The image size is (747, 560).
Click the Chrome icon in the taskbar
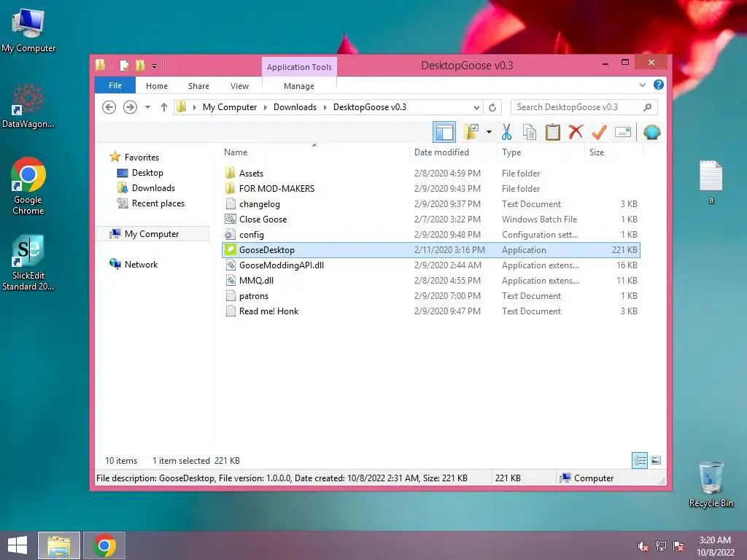pos(104,545)
